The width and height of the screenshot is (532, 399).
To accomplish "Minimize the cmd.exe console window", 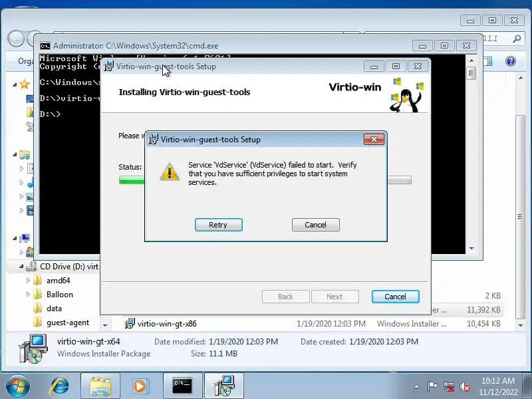I will pos(422,46).
